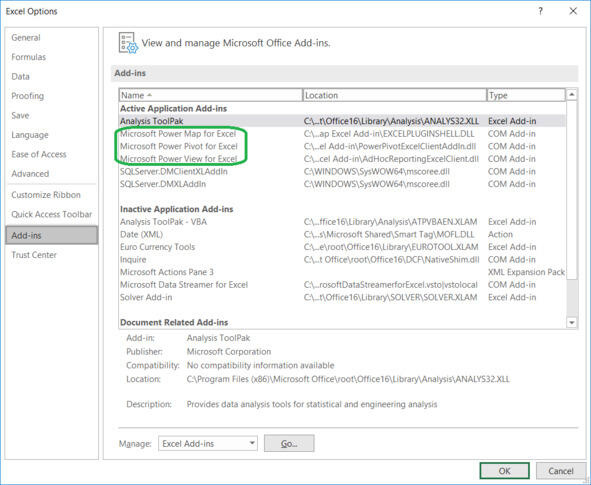
Task: Click the Go... button
Action: pos(289,443)
